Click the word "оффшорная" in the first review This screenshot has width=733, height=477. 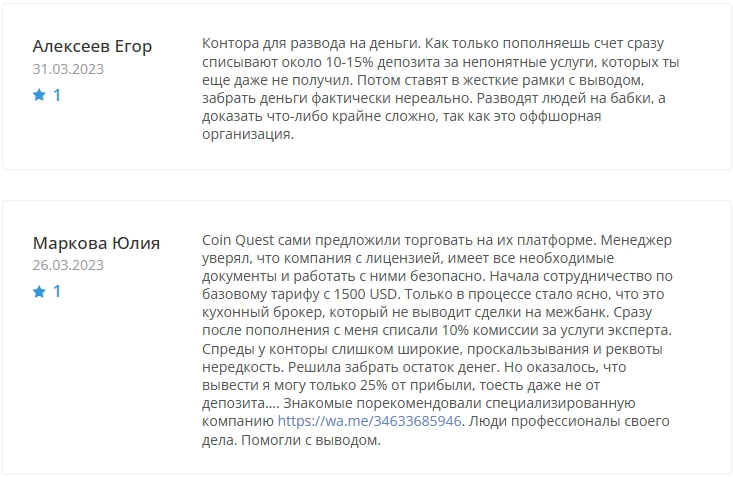tap(563, 116)
